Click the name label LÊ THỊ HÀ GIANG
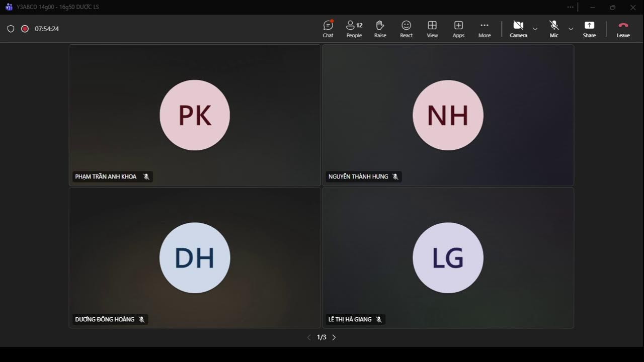Viewport: 644px width, 362px height. pos(350,319)
